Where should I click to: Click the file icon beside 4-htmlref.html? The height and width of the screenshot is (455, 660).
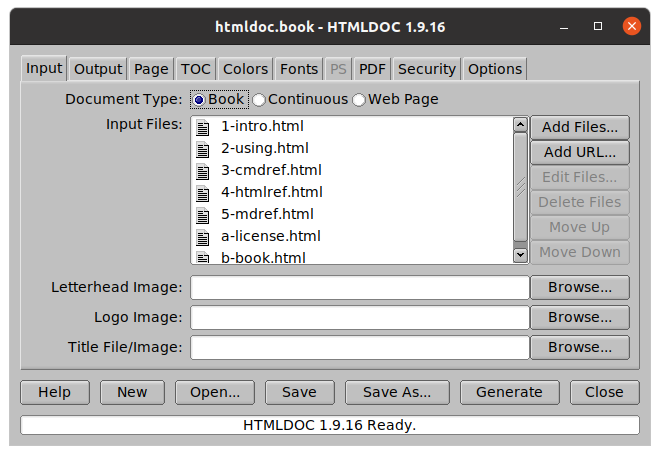pos(202,193)
